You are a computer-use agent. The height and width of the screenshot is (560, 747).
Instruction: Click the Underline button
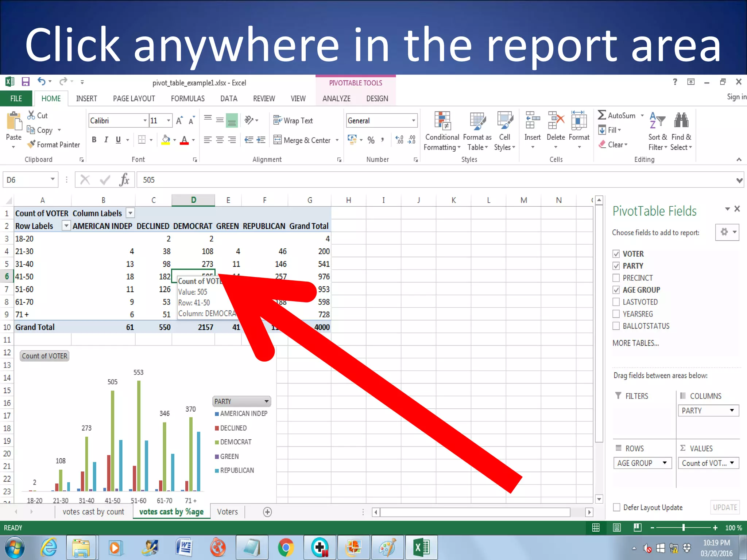click(118, 140)
